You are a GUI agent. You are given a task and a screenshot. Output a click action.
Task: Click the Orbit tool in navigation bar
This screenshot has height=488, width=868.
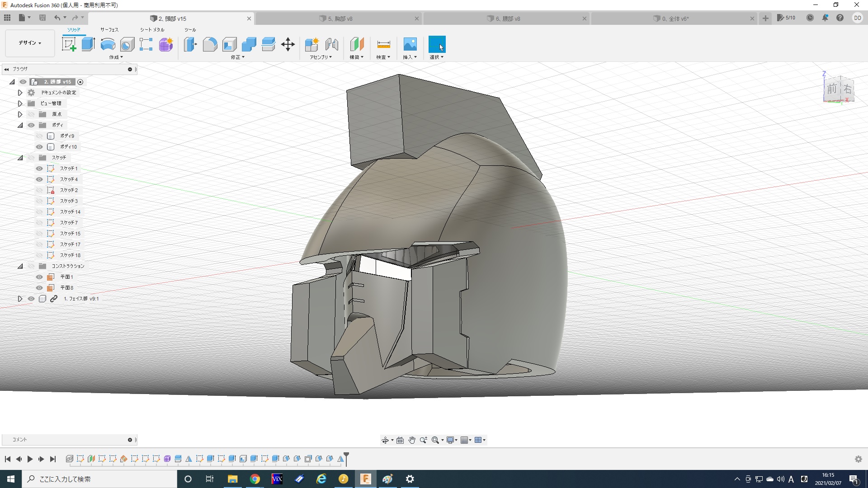[385, 440]
